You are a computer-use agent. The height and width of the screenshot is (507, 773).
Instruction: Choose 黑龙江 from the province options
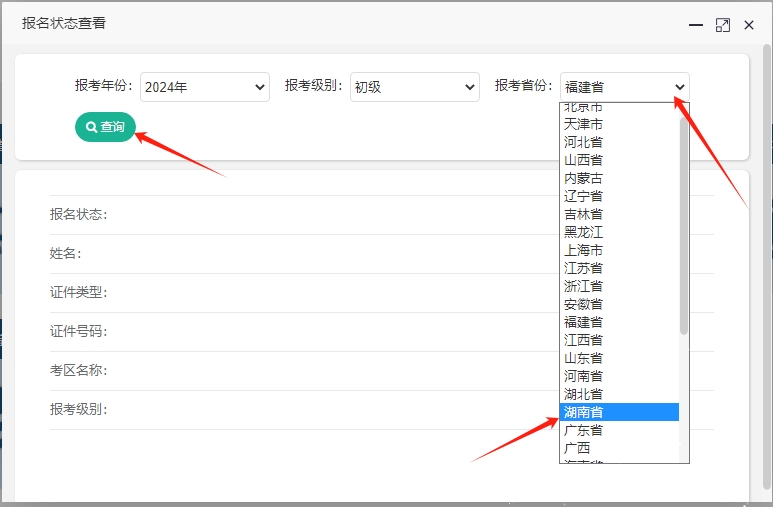[619, 232]
